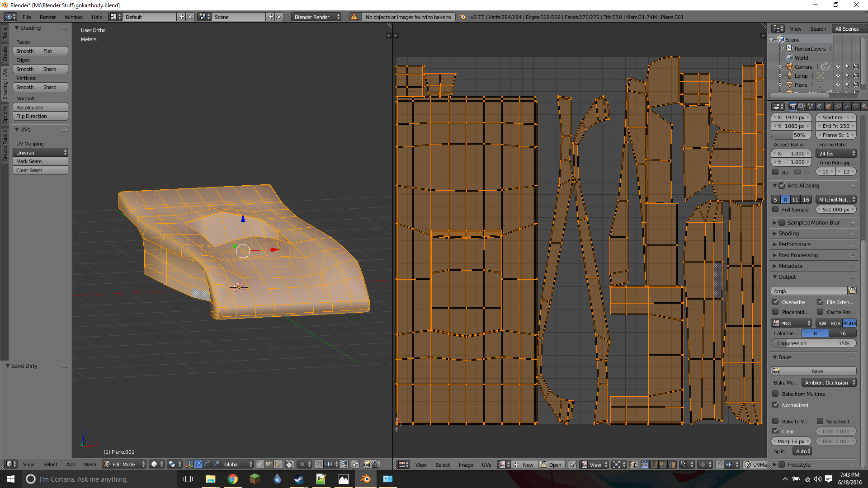
Task: Click viewport shading sphere icon
Action: point(156,464)
